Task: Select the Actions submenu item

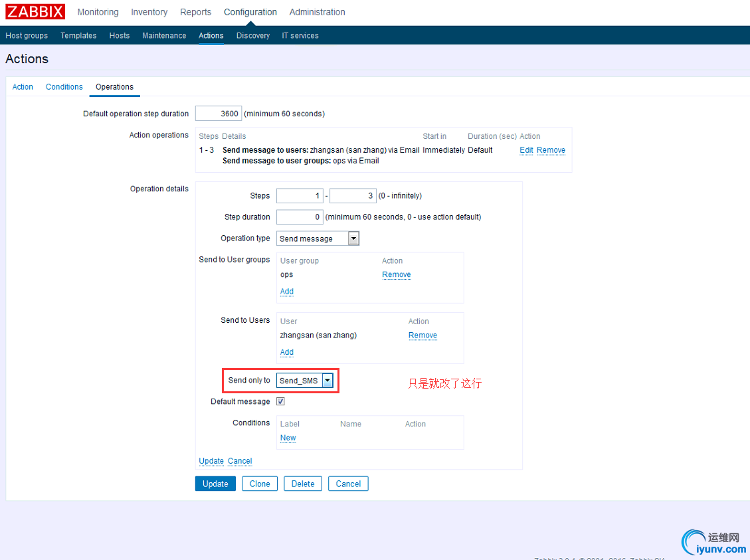Action: click(211, 35)
